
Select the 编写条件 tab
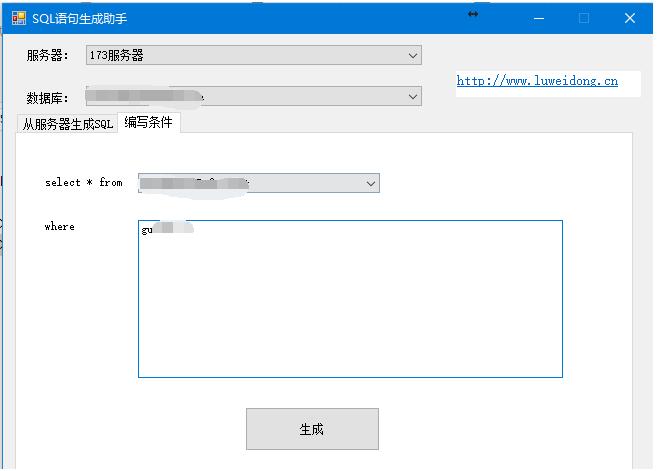(x=148, y=123)
